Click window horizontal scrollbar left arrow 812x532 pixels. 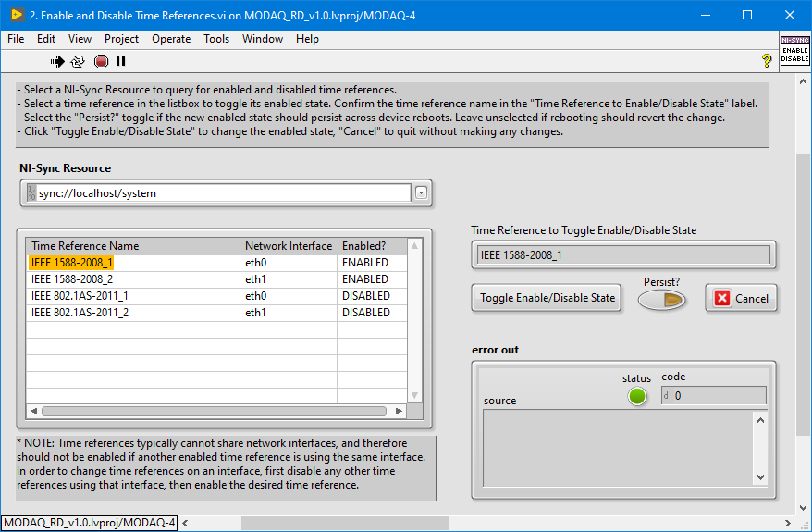185,523
